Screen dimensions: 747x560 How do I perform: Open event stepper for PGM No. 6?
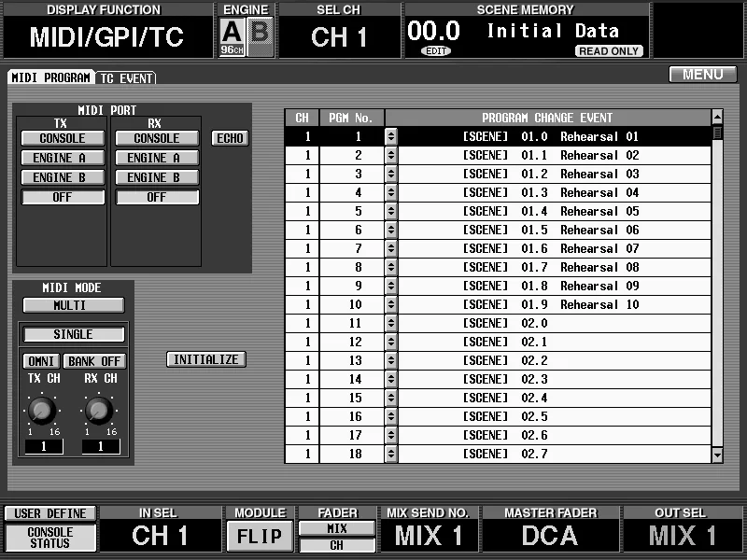tap(391, 230)
